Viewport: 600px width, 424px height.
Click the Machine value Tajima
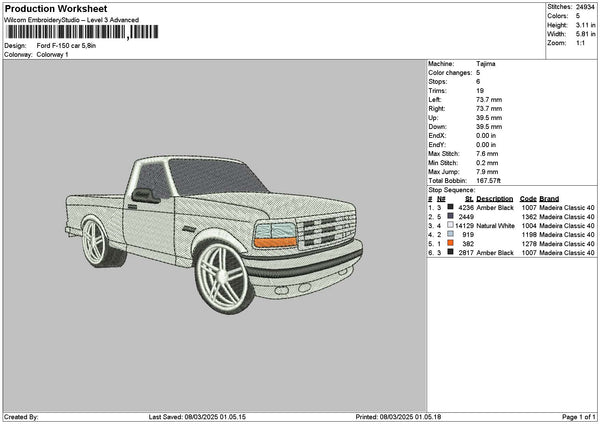[x=485, y=64]
